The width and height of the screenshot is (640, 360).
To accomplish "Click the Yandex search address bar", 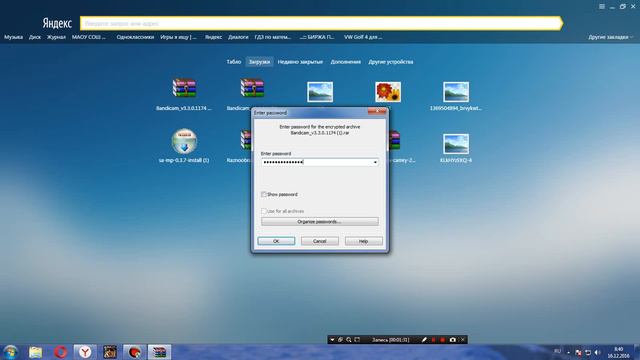I will 320,23.
